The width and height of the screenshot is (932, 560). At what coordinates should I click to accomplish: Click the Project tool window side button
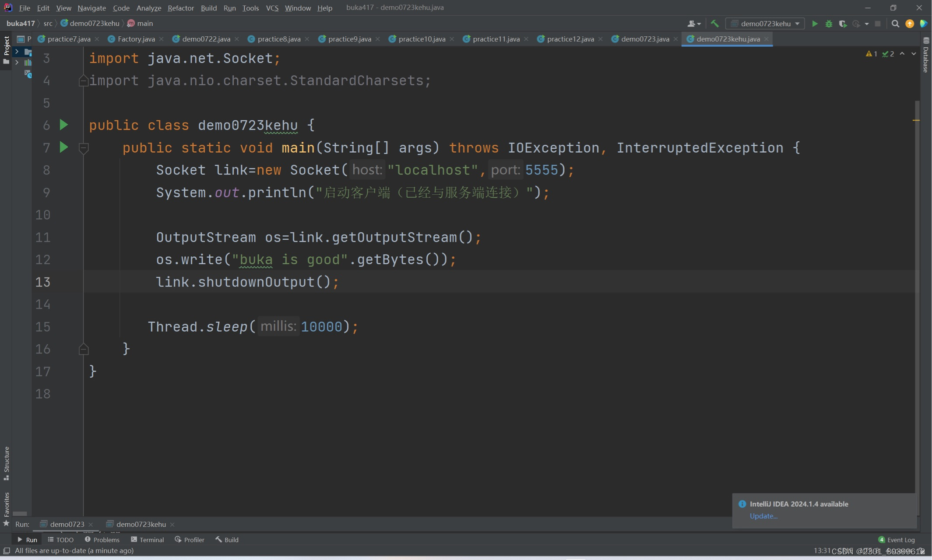pyautogui.click(x=6, y=50)
